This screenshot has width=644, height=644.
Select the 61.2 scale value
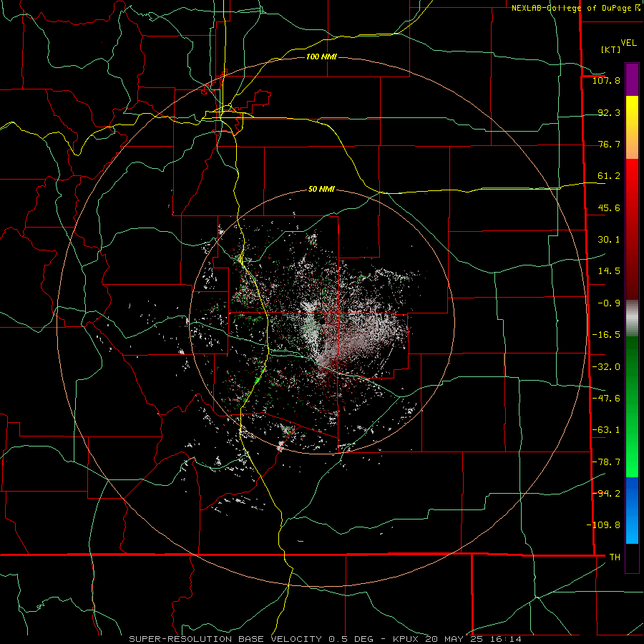pyautogui.click(x=609, y=176)
